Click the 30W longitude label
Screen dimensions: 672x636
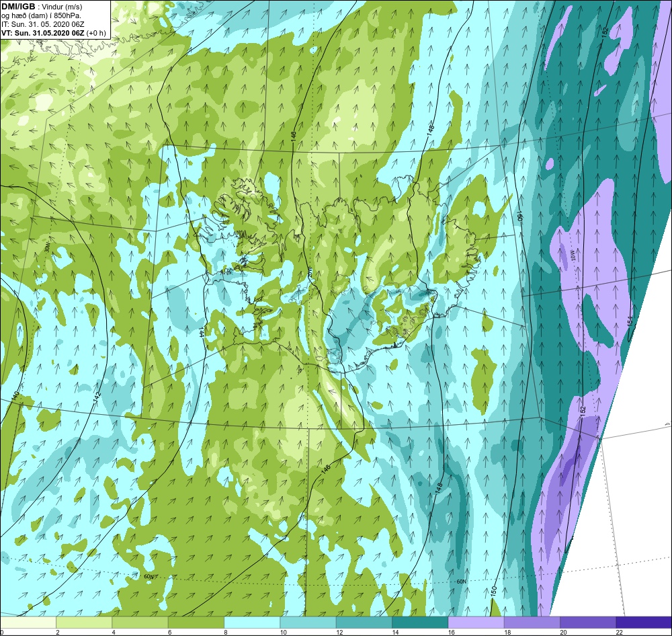[47, 247]
